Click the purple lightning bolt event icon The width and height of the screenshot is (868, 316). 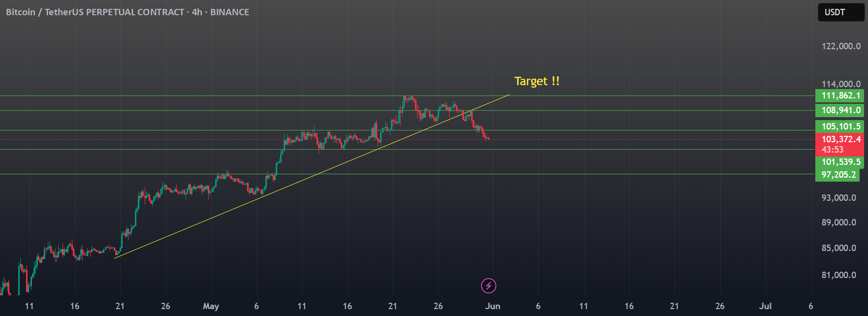[488, 285]
